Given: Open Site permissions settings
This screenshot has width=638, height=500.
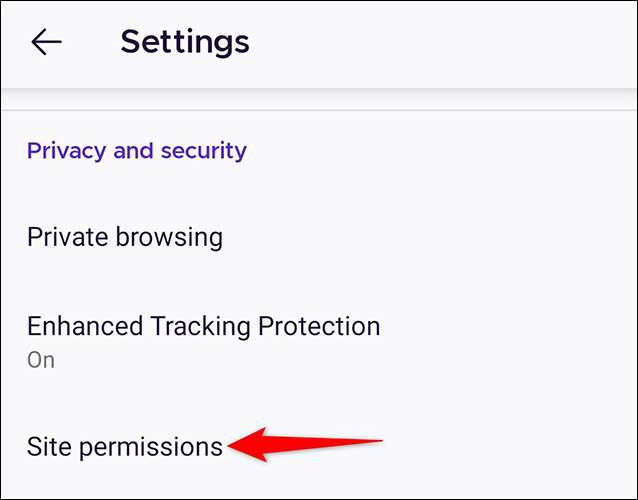Looking at the screenshot, I should 125,446.
